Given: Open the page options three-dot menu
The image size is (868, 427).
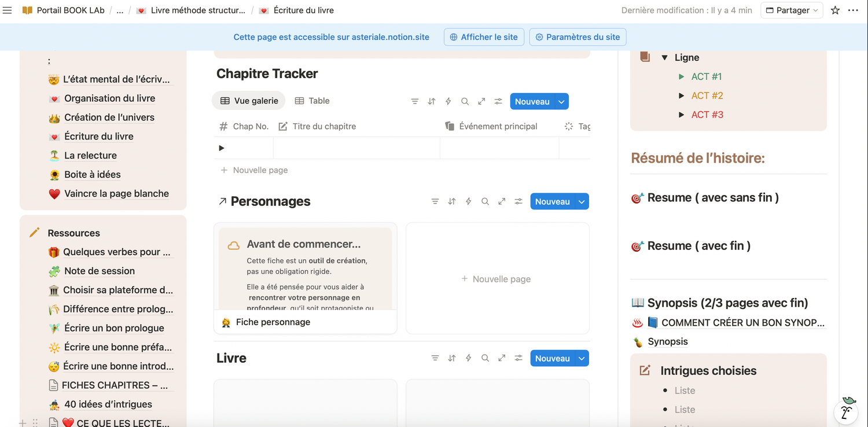Looking at the screenshot, I should tap(853, 10).
